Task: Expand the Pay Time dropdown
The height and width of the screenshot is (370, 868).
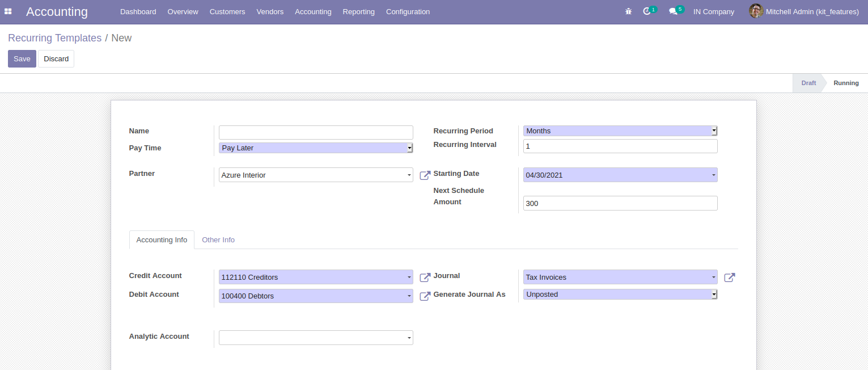Action: pos(316,148)
